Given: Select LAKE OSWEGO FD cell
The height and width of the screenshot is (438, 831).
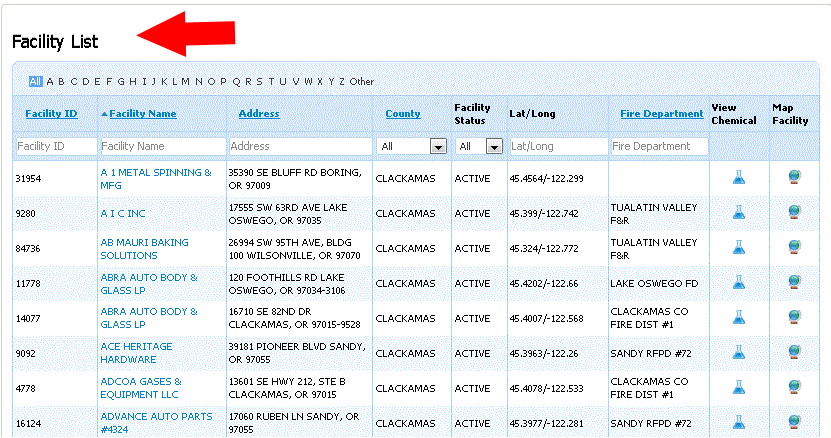Looking at the screenshot, I should pos(654,284).
